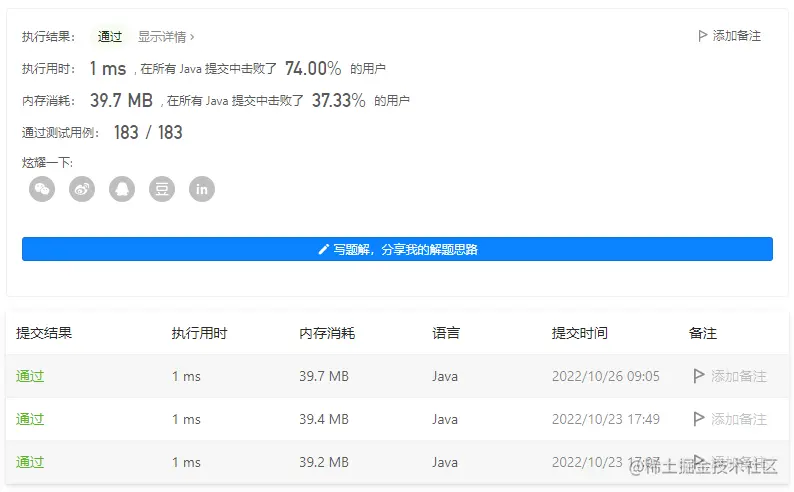The width and height of the screenshot is (794, 492).
Task: Add a note on the 2022/10/26 09:05 row
Action: 730,376
